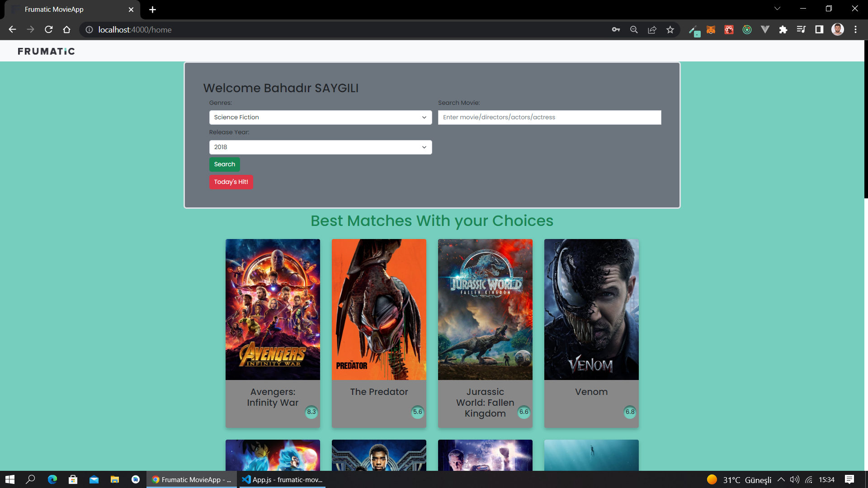Click the Today's Hit! button
868x488 pixels.
click(x=231, y=182)
